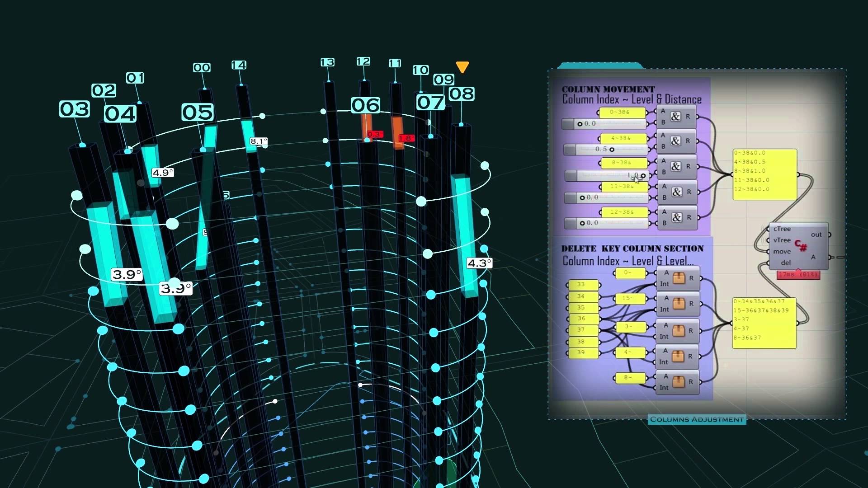Click column label 14 in the viewport

click(239, 65)
